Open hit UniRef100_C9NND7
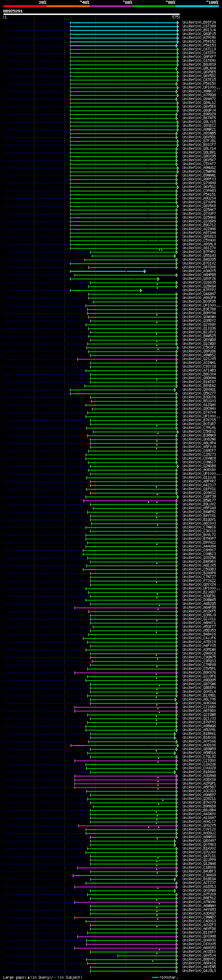 [x=199, y=917]
